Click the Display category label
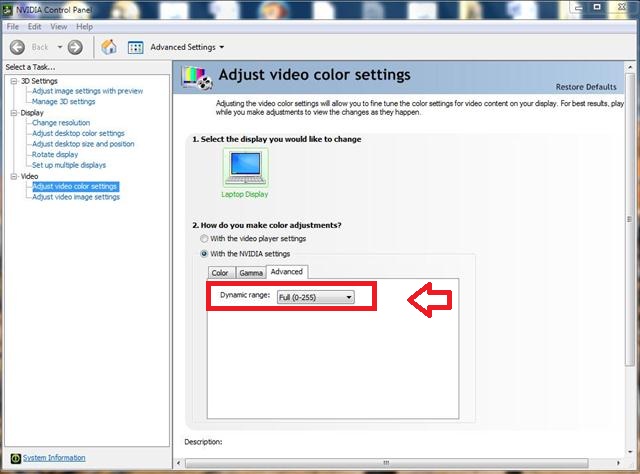The width and height of the screenshot is (640, 474). click(x=32, y=113)
